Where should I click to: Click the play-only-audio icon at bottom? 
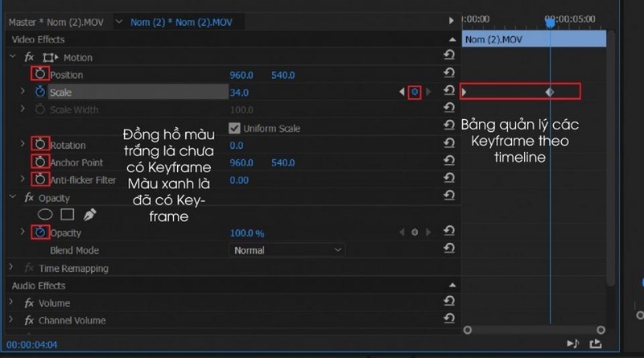pyautogui.click(x=572, y=344)
